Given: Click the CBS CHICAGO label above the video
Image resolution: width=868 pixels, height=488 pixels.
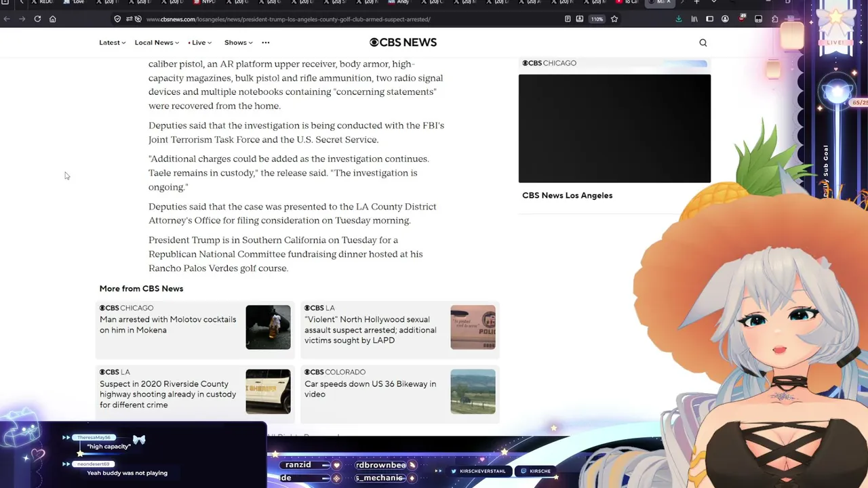Looking at the screenshot, I should [549, 63].
